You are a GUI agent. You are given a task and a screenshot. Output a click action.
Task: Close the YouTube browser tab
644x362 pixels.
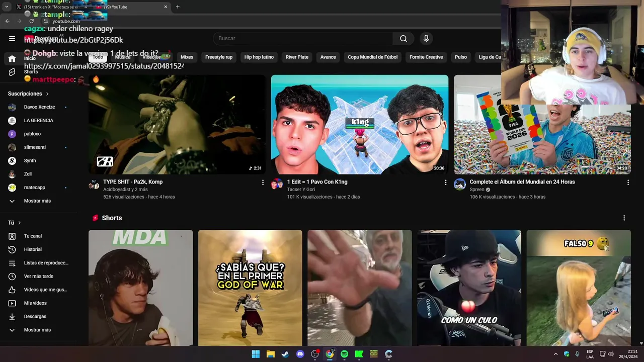point(166,7)
